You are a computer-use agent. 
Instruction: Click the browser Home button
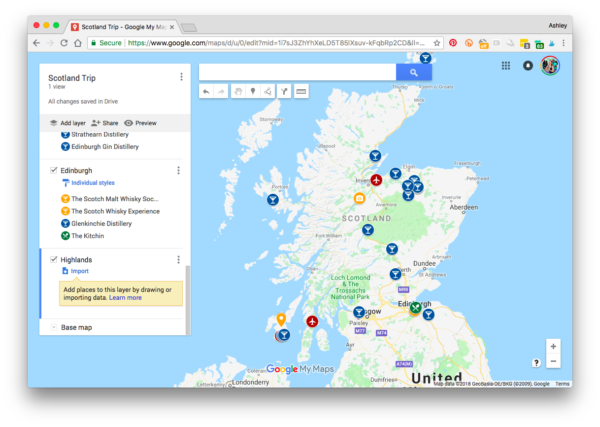(x=78, y=43)
